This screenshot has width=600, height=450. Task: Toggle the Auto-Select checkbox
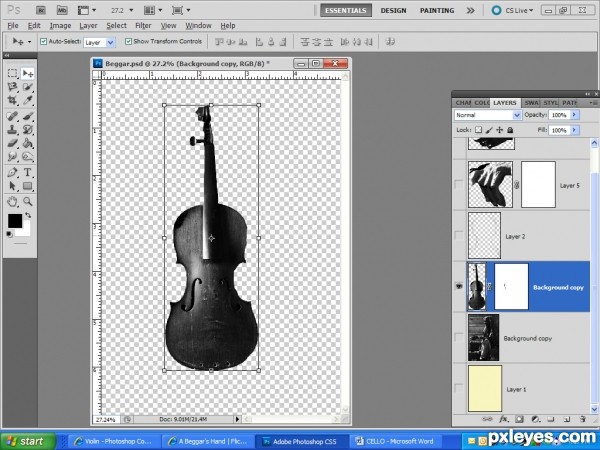coord(44,41)
